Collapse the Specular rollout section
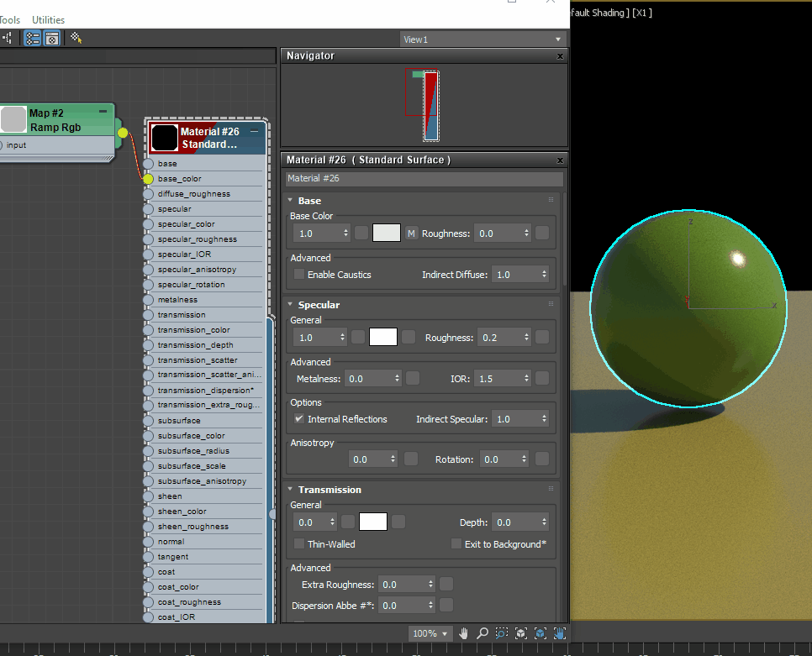This screenshot has height=656, width=812. (x=290, y=304)
